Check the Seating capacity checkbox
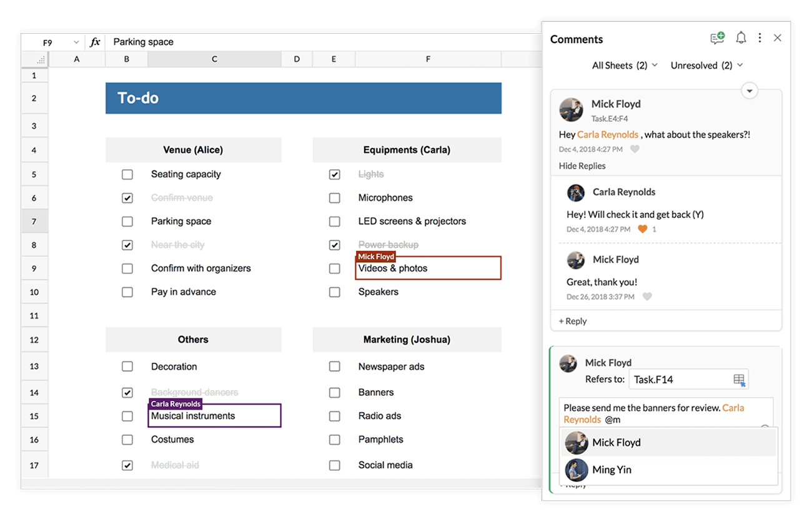This screenshot has width=812, height=522. (x=127, y=174)
